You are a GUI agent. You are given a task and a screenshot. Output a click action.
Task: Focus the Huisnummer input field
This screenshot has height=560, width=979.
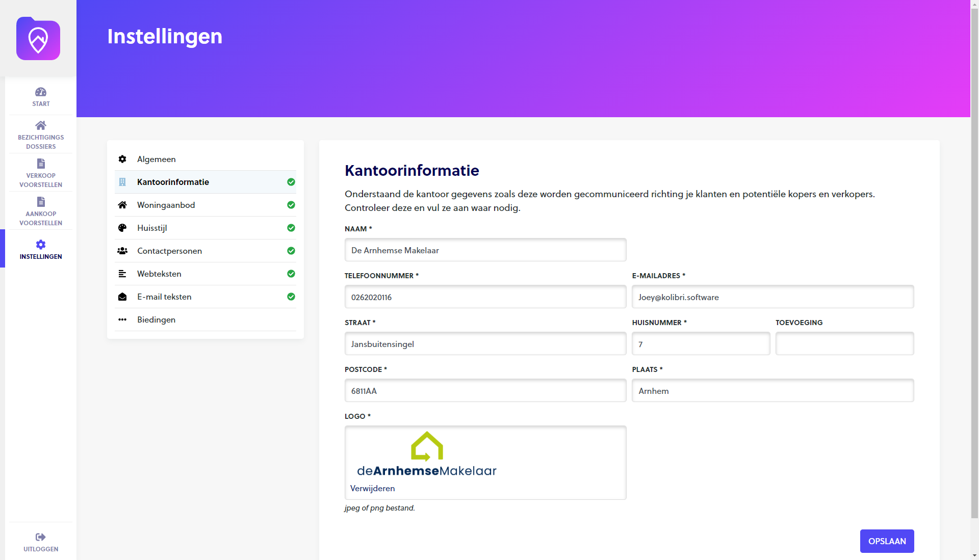coord(701,344)
